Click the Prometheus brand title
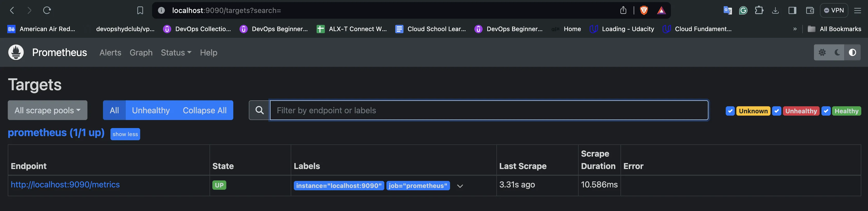This screenshot has width=868, height=211. click(60, 52)
